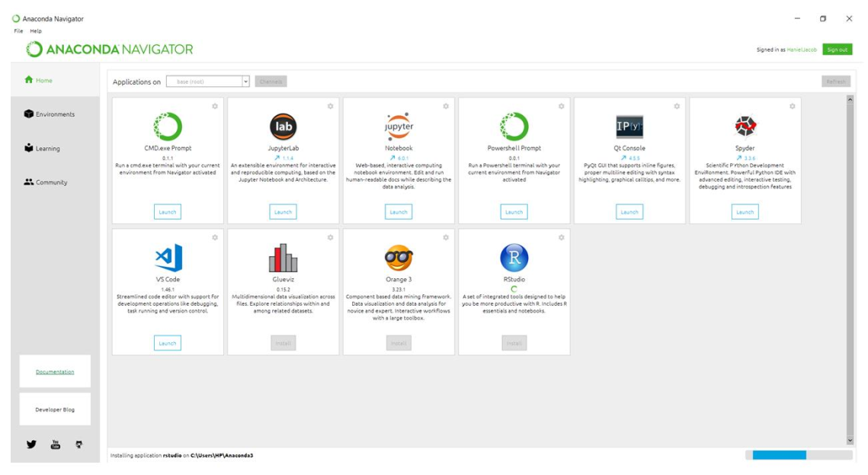Click the Notebook version update arrow
The image size is (868, 475).
pyautogui.click(x=392, y=158)
